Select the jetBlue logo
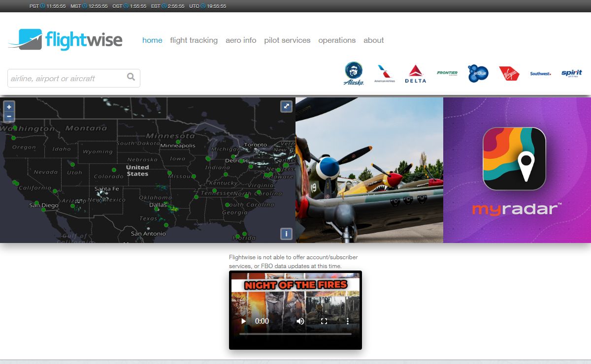 pyautogui.click(x=478, y=73)
